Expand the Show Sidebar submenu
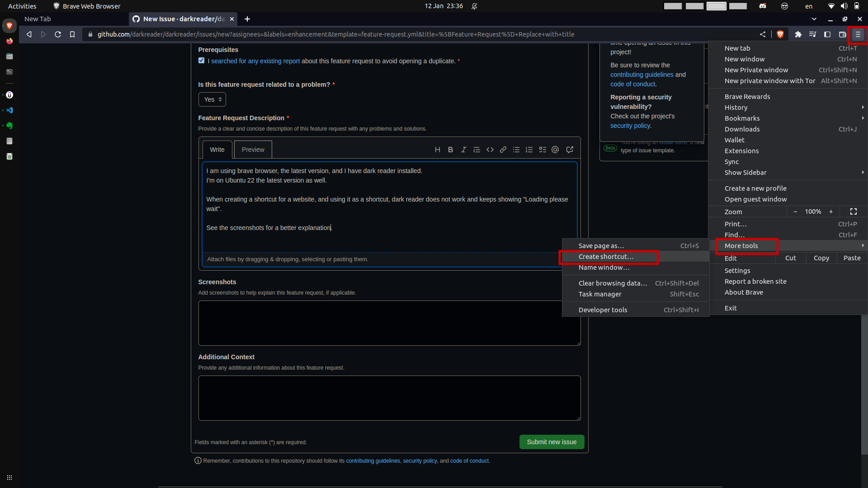This screenshot has width=868, height=488. pos(789,173)
